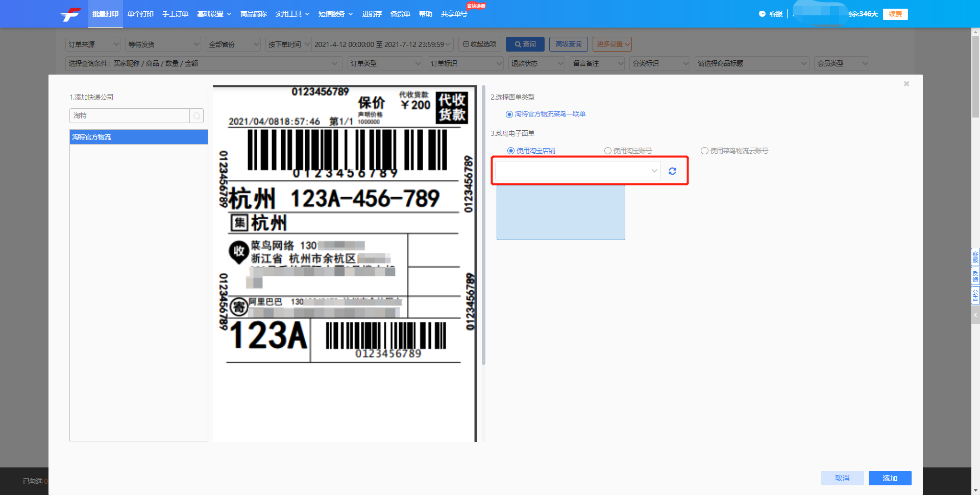Click the 高级查询 button
The width and height of the screenshot is (980, 495).
569,44
